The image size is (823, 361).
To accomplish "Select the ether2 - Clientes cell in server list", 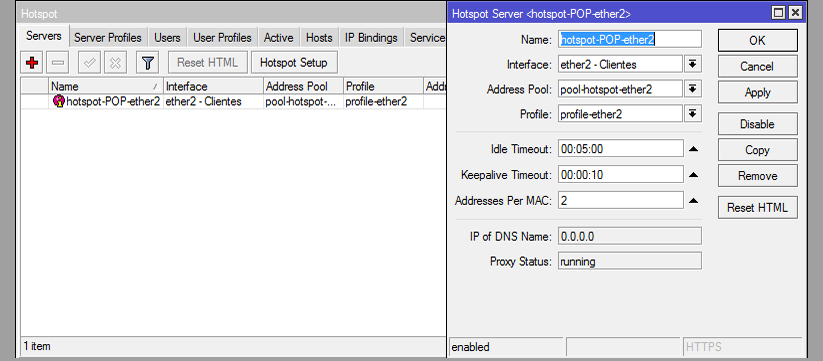I will tap(214, 102).
